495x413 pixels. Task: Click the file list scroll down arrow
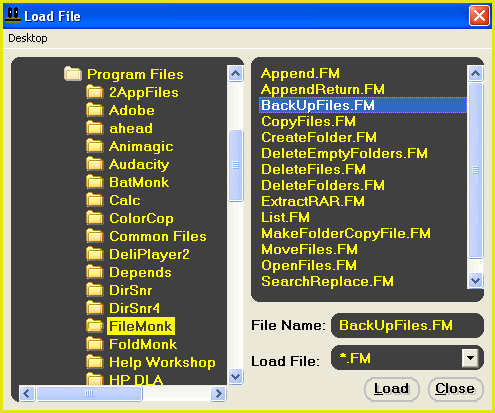475,281
